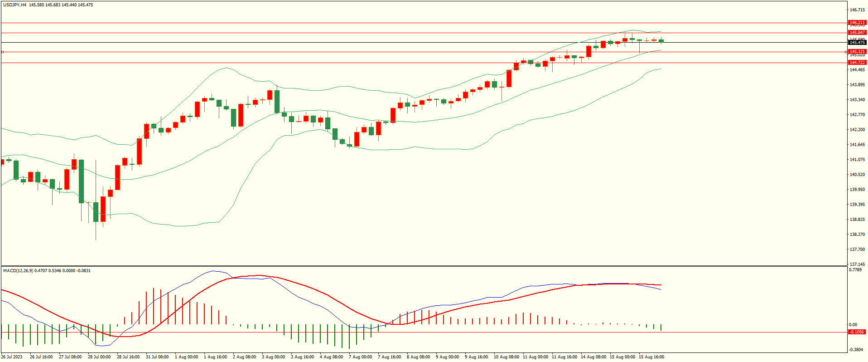Click the 26 Jul 2023 date label
868x362 pixels.
point(11,357)
